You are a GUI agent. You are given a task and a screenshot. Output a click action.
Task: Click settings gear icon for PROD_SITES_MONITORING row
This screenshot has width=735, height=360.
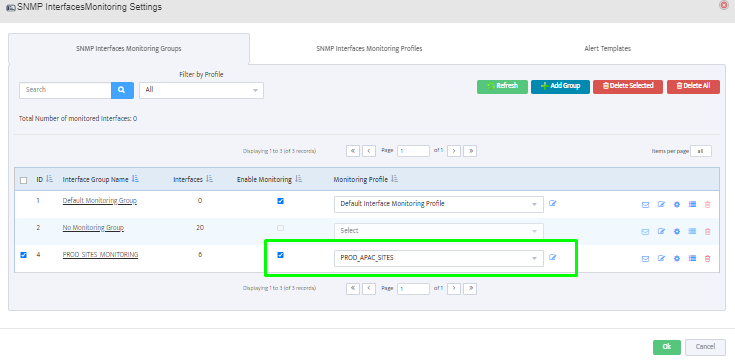click(x=676, y=258)
